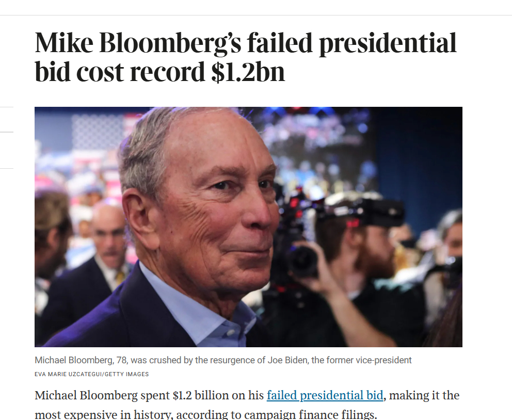
Task: Open the lead article photo
Action: tap(248, 227)
